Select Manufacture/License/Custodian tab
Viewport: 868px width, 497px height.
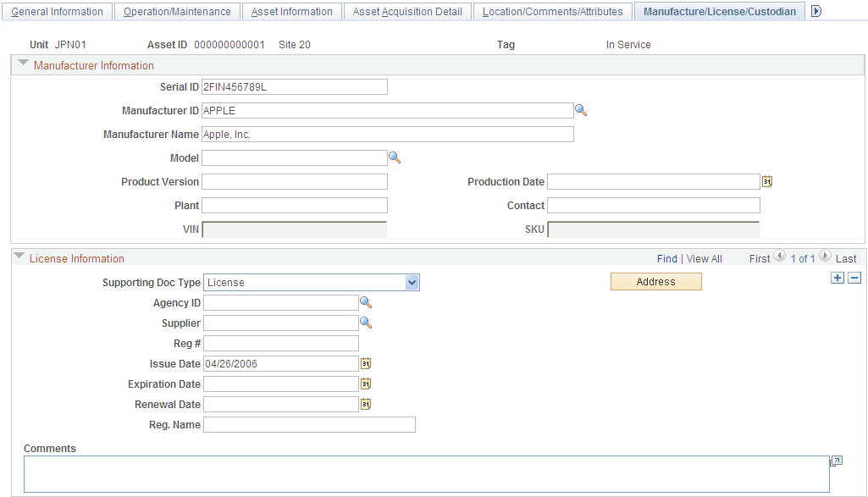pos(720,12)
